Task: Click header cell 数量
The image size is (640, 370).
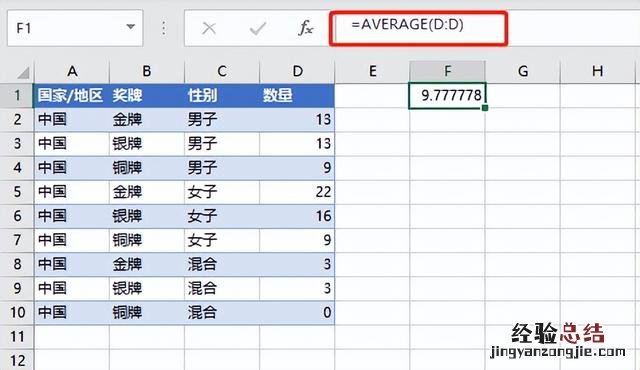Action: (x=297, y=95)
